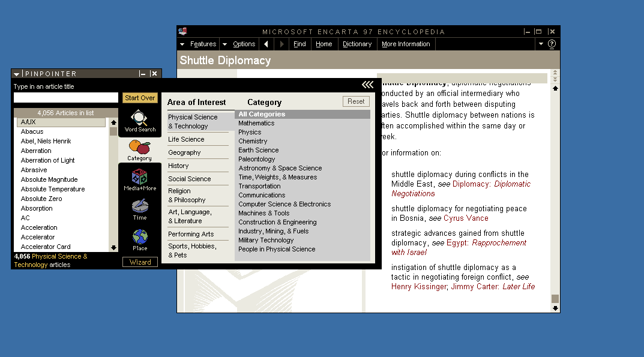Open More Information menu
This screenshot has width=644, height=357.
[x=406, y=44]
